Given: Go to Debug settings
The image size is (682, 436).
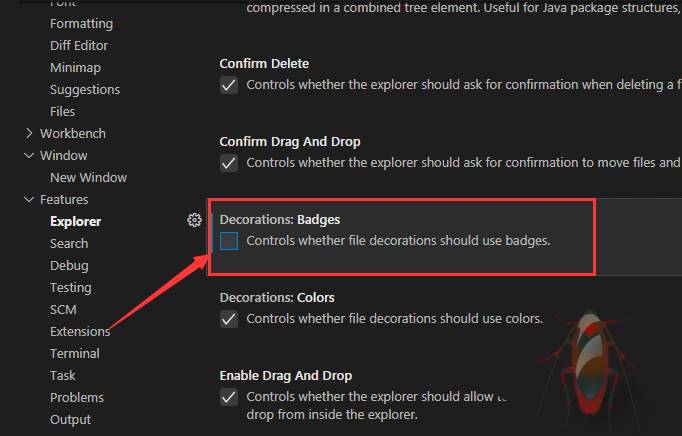Looking at the screenshot, I should 69,265.
